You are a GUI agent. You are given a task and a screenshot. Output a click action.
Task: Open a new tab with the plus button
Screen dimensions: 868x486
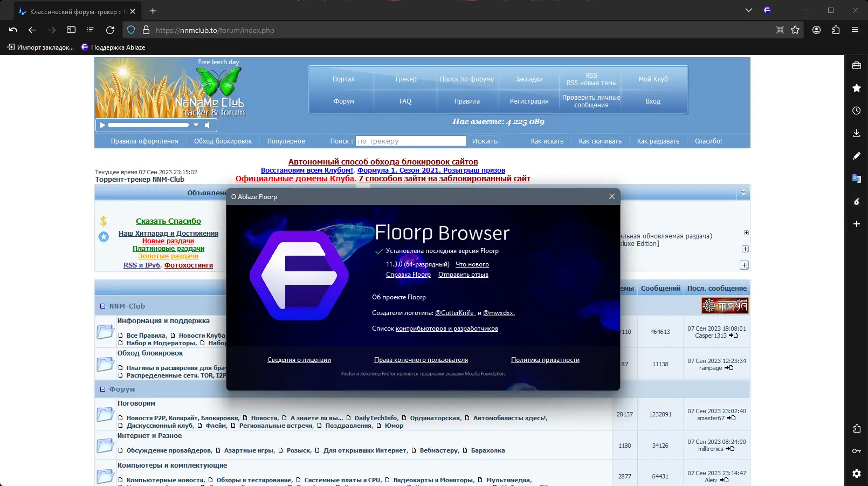(153, 11)
